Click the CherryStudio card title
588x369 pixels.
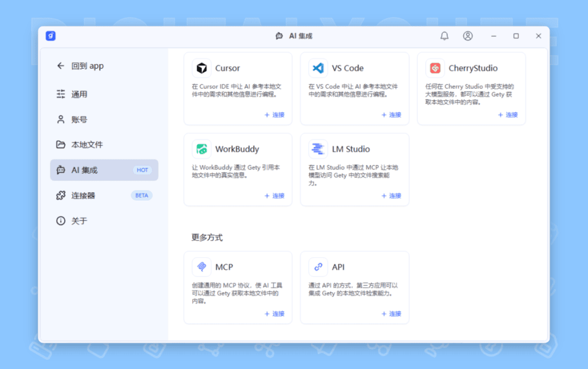pos(473,68)
